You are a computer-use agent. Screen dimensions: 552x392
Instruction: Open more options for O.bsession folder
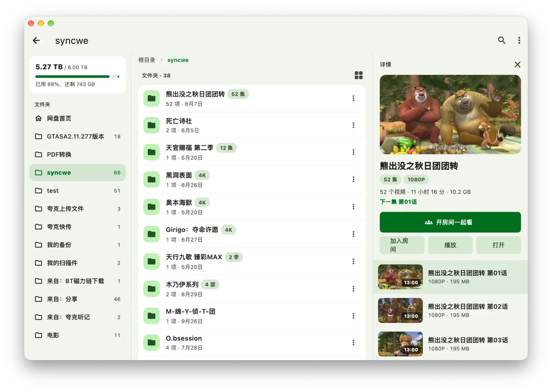[x=353, y=342]
